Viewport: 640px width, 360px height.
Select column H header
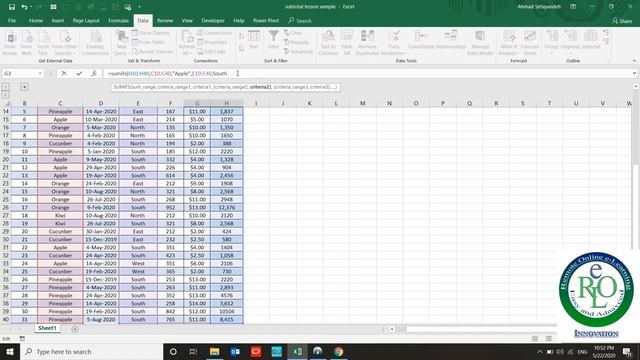tap(227, 103)
